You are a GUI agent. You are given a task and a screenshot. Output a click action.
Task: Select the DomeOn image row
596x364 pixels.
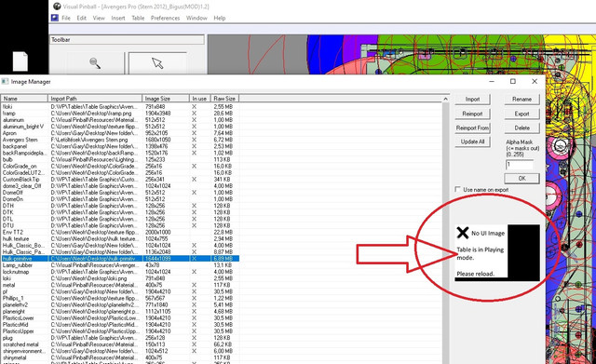click(120, 199)
